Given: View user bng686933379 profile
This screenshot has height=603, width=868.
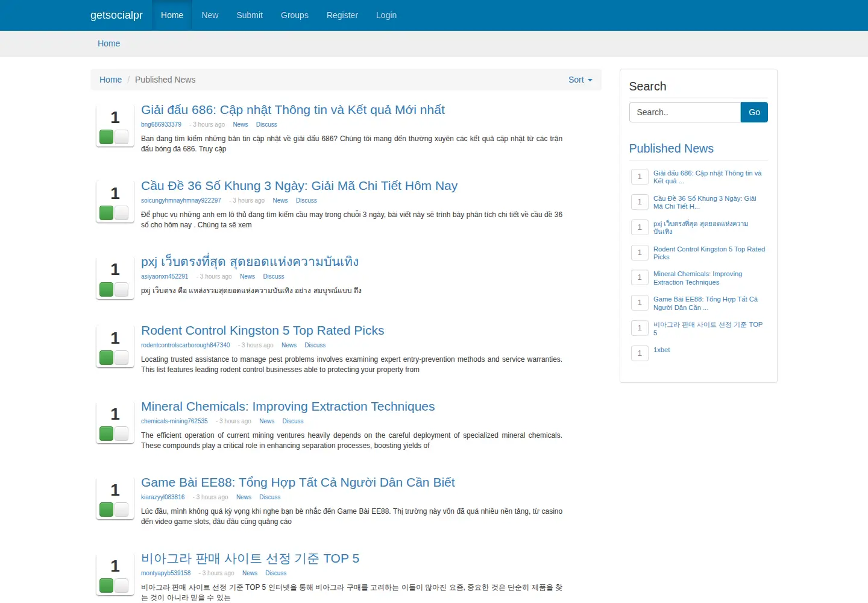Looking at the screenshot, I should point(161,125).
